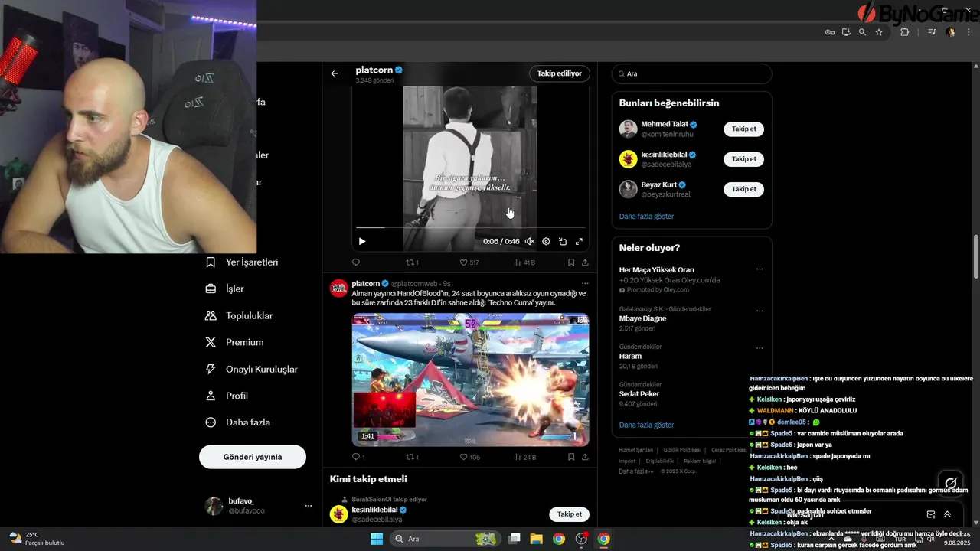Viewport: 980px width, 551px height.
Task: Bookmark the post with 105 likes
Action: click(x=571, y=457)
